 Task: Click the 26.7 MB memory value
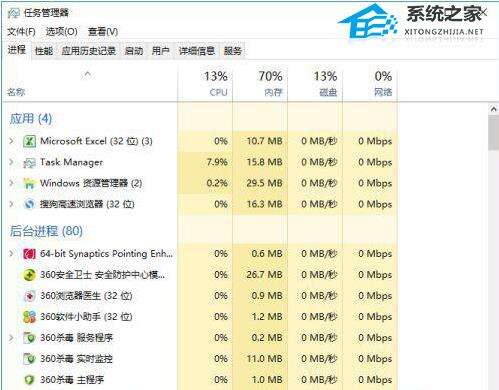[x=264, y=275]
